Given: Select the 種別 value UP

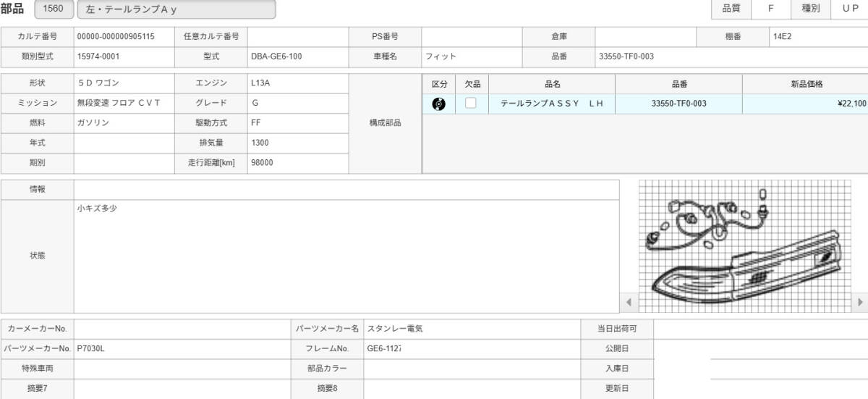Looking at the screenshot, I should (x=849, y=9).
